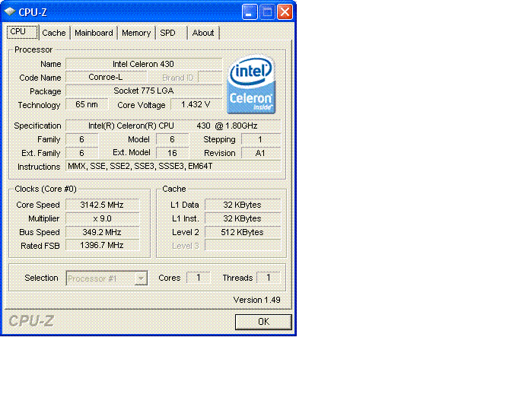Viewport: 506px width, 420px height.
Task: Click the Level 2 value 512 KBytes
Action: click(243, 232)
